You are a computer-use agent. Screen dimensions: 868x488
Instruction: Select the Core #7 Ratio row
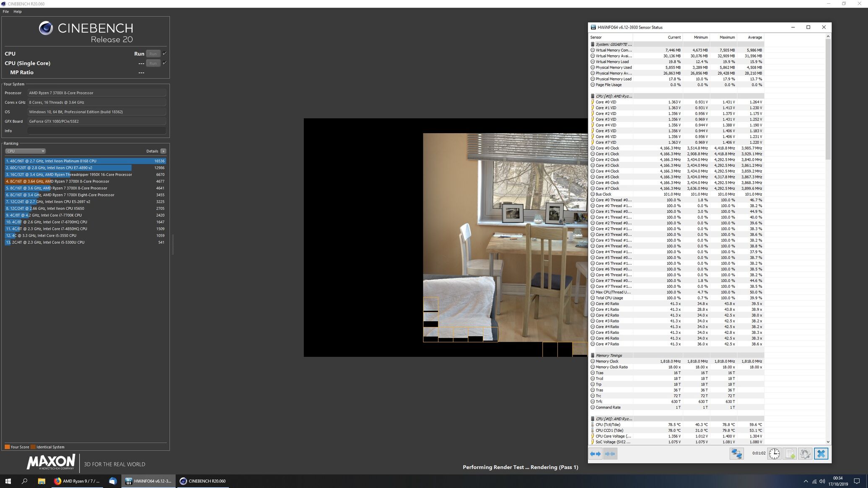tap(676, 344)
